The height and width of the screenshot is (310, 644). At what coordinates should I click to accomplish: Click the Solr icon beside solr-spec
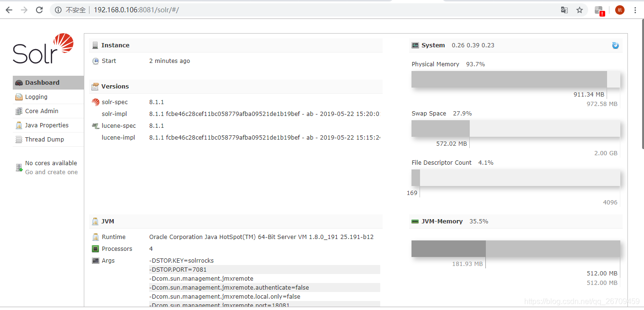[x=96, y=102]
